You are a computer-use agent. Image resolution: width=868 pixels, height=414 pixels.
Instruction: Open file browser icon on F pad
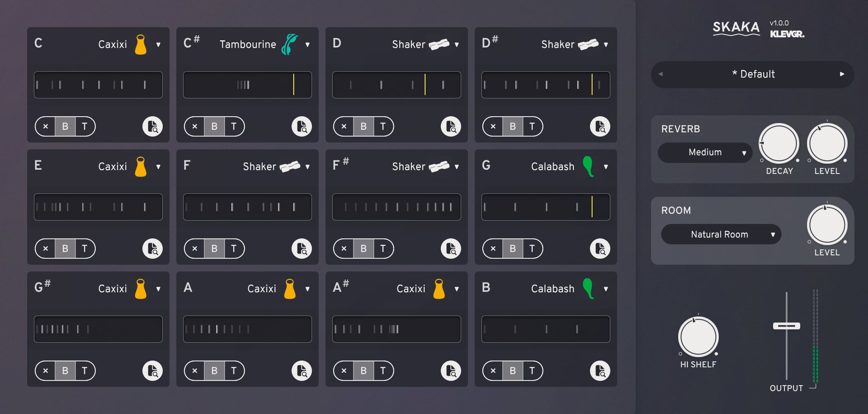click(302, 249)
